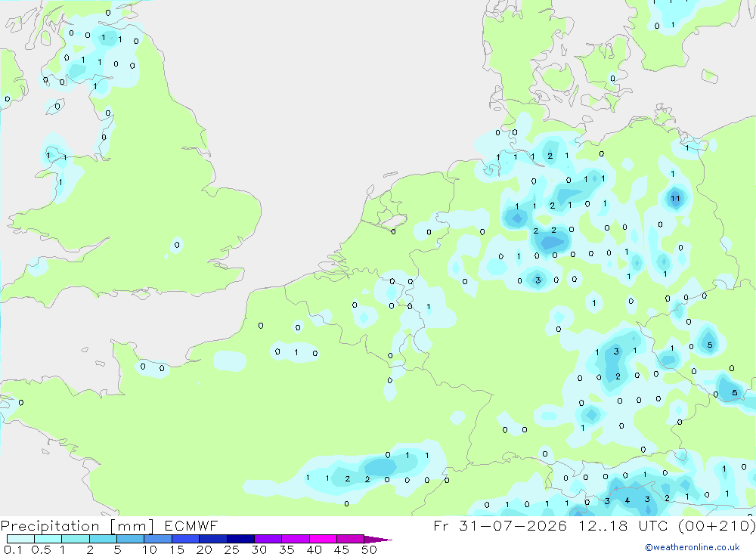Screen dimensions: 756x554
Task: Click the legend label '0.1'
Action: [13, 549]
